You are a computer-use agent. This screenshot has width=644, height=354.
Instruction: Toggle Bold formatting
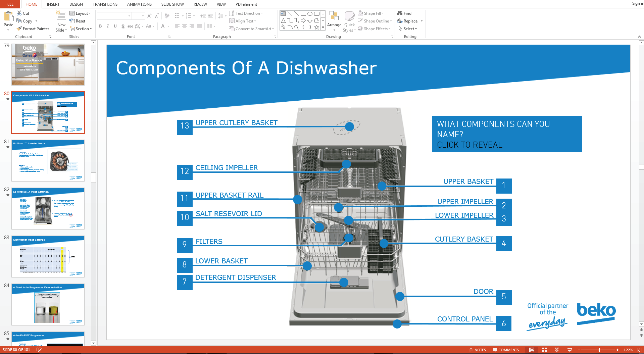point(100,26)
